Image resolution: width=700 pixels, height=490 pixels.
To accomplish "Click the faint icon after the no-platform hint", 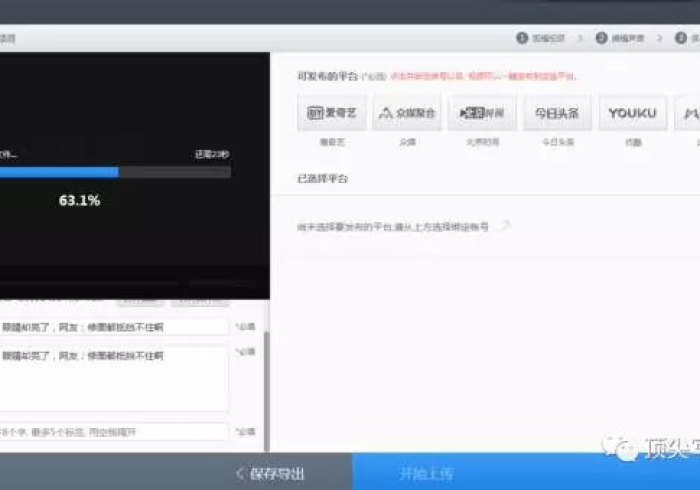I will click(504, 226).
